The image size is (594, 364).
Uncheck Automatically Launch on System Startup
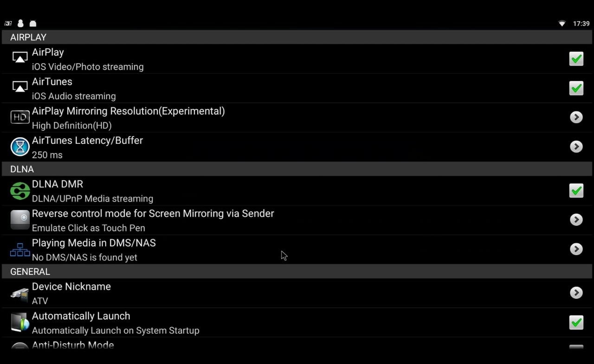click(576, 322)
